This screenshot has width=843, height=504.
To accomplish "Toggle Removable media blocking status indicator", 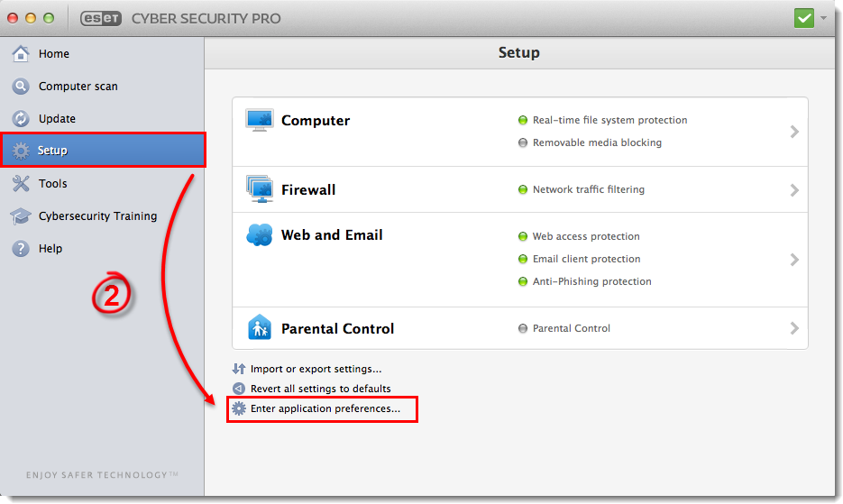I will coord(523,142).
